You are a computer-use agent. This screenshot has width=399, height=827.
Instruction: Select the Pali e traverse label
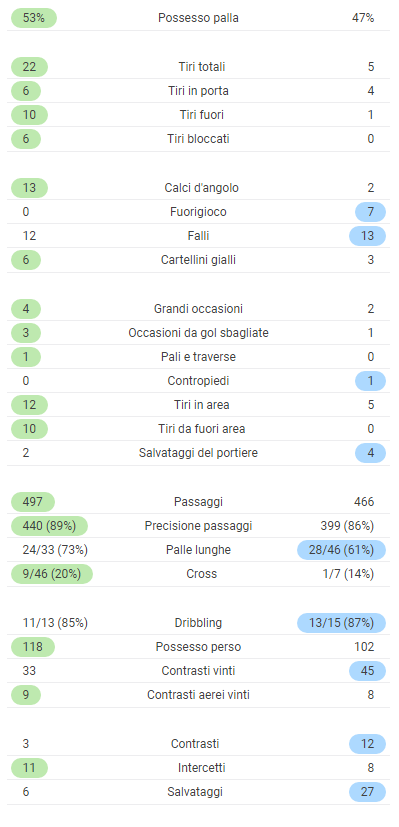pyautogui.click(x=198, y=357)
